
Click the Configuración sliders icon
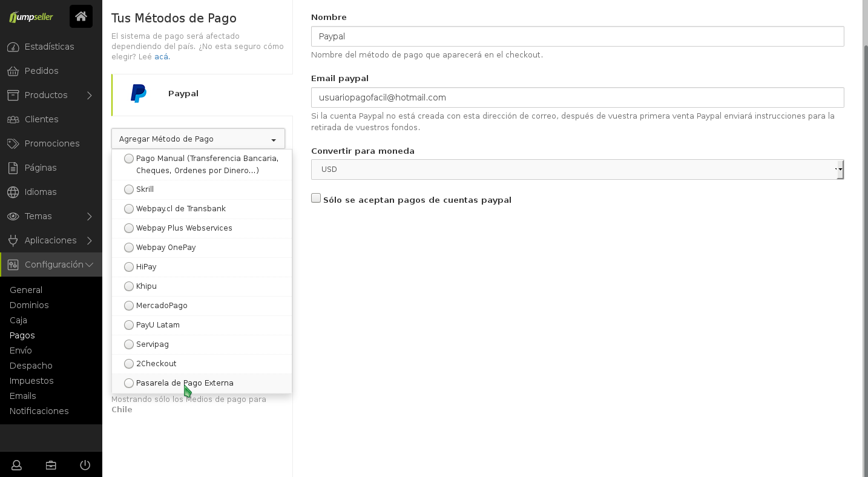coord(13,265)
